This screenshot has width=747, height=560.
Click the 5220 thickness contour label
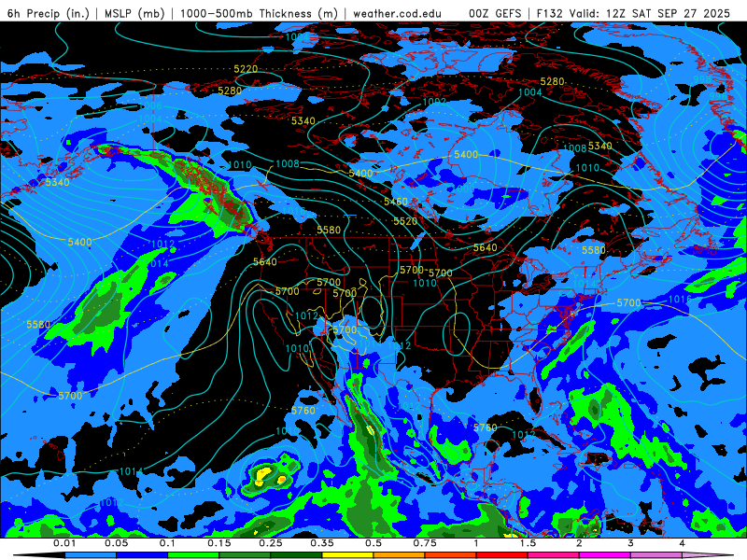point(246,69)
